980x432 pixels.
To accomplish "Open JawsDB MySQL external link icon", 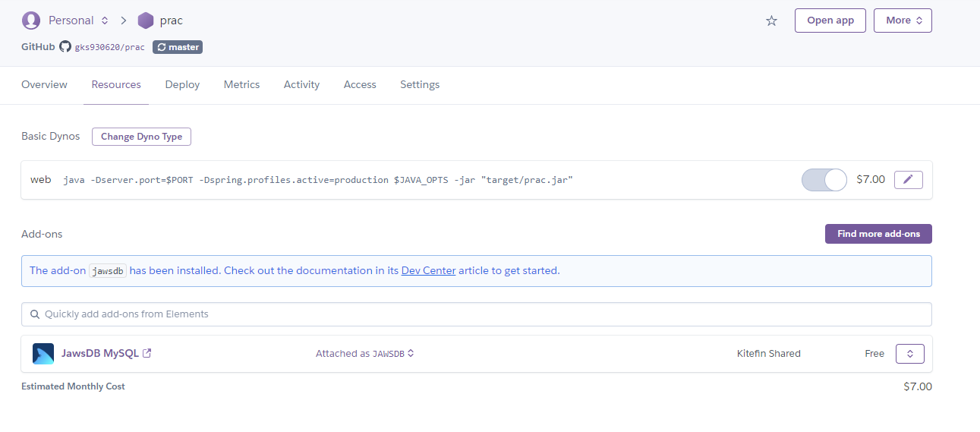I will (x=147, y=353).
